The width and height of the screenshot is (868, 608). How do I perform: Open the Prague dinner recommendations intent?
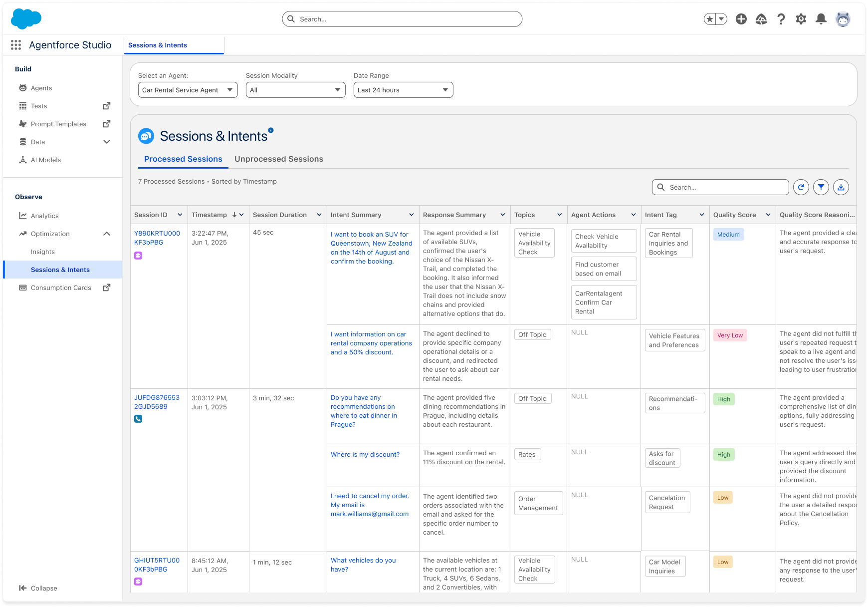click(x=364, y=411)
